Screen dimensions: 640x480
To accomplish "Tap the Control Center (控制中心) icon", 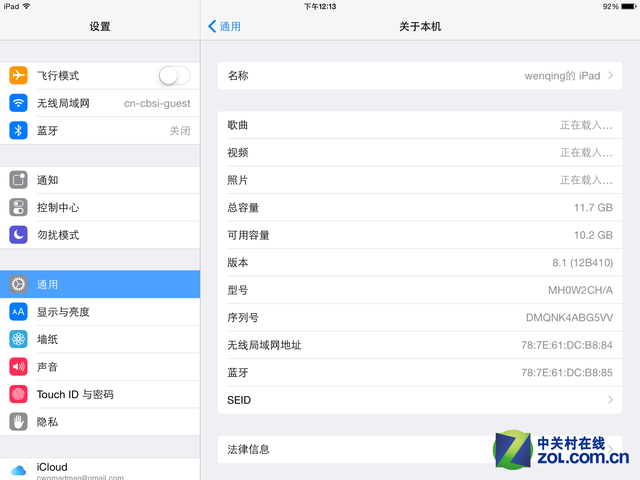I will 18,207.
